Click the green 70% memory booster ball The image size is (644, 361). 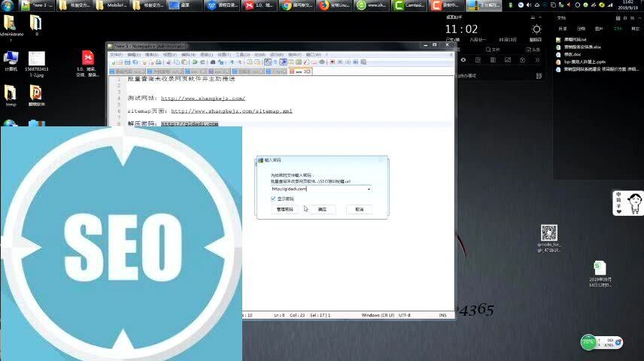tap(588, 342)
